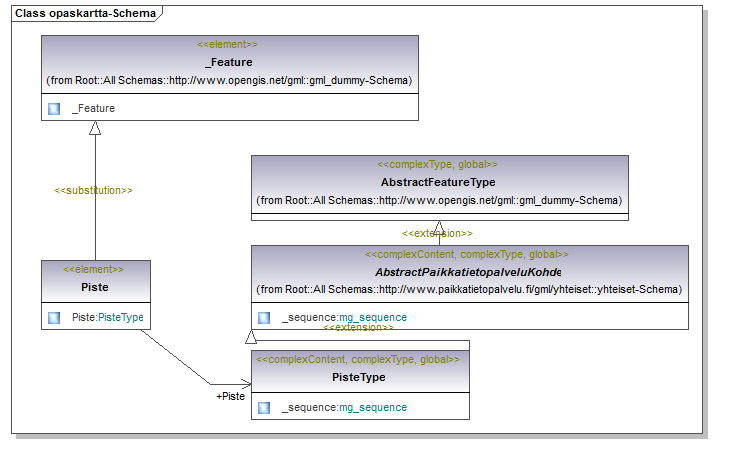Select the PisteType type link in Piste

(x=121, y=317)
